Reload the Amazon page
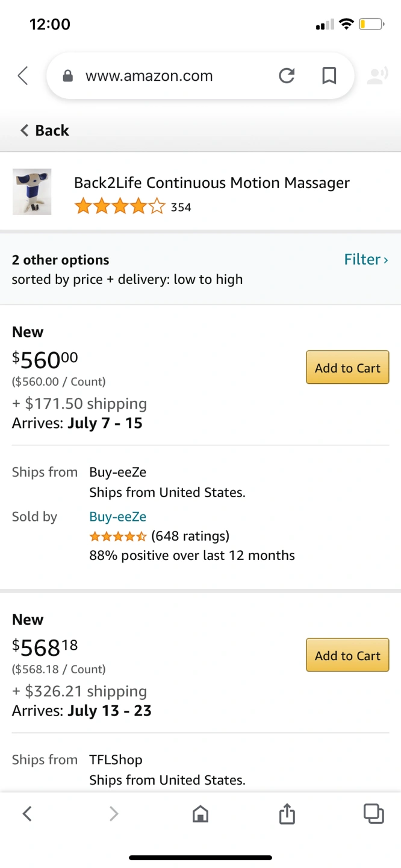Screen dimensions: 401x868 click(287, 76)
